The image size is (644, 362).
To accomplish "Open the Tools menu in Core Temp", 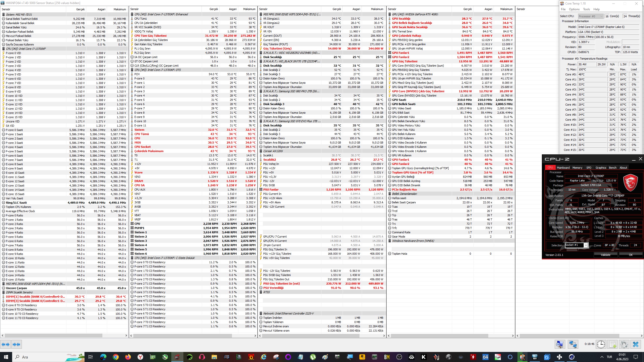I will (x=586, y=9).
